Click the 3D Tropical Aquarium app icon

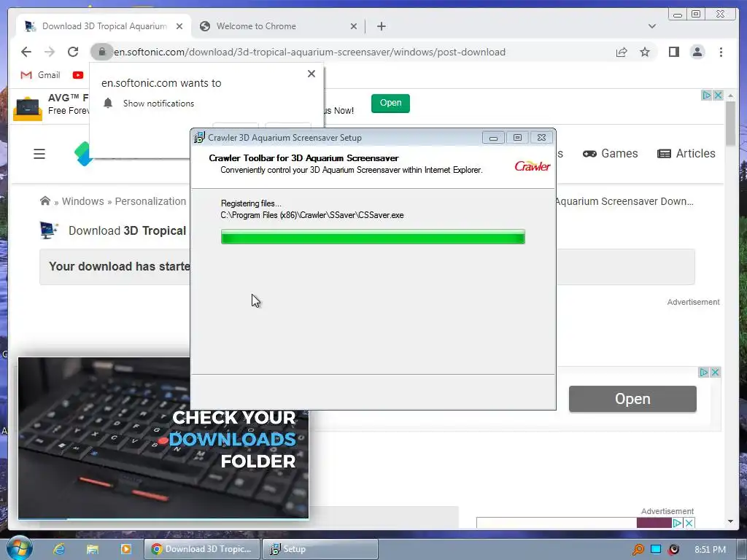point(49,230)
